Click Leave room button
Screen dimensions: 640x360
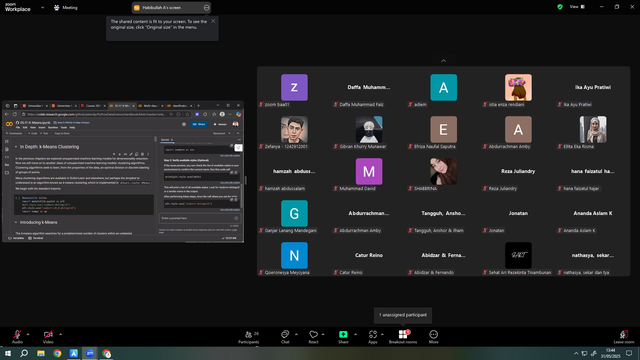(x=624, y=337)
